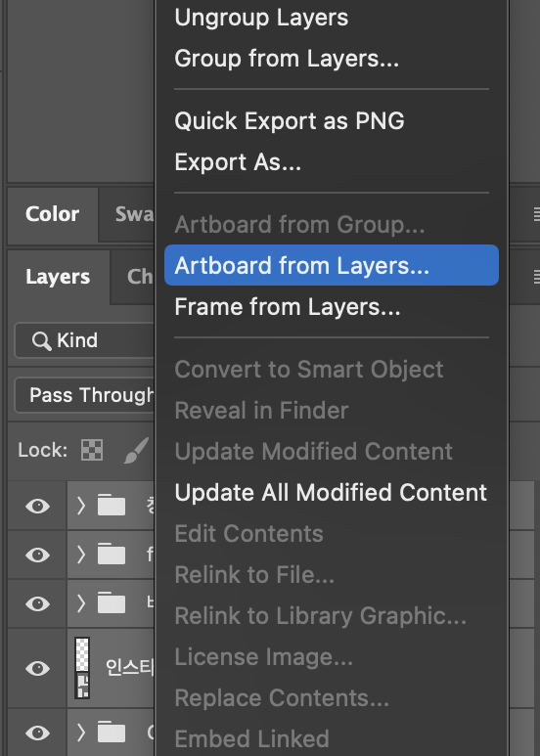
Task: Click the folder icon of the third layer group
Action: 112,603
